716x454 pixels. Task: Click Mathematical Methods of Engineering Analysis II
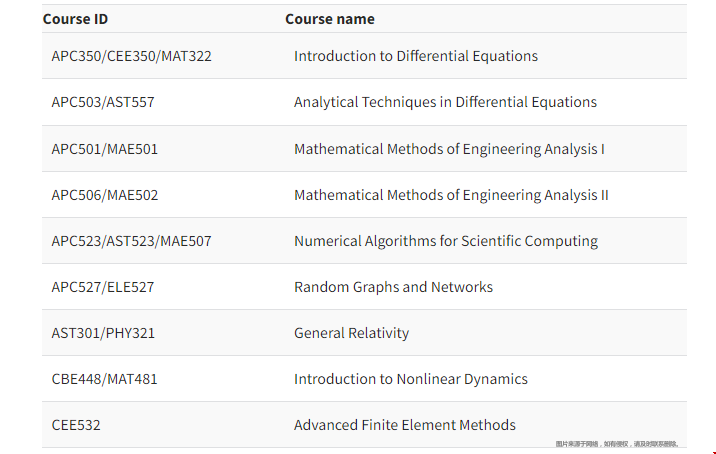pyautogui.click(x=451, y=195)
